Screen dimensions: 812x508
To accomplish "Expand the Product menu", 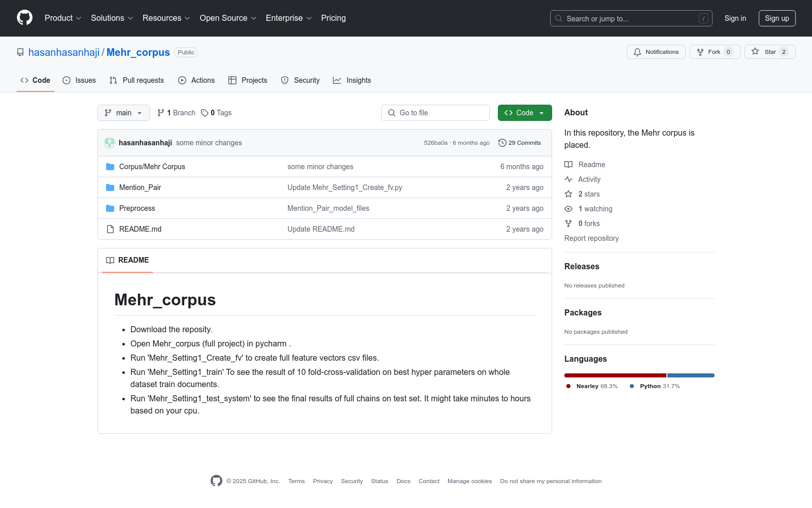I will [x=63, y=18].
